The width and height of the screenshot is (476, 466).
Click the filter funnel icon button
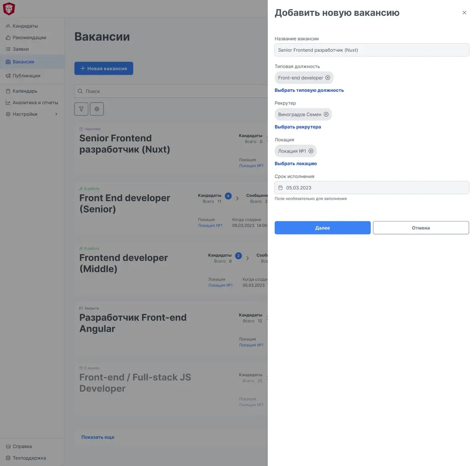pos(81,109)
